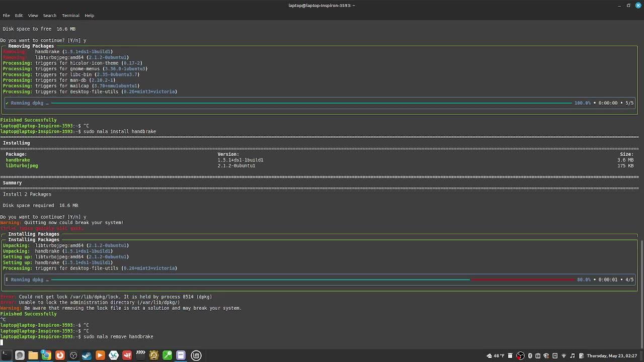Viewport: 644px width, 362px height.
Task: Click the Linux Mint logo icon in the taskbar
Action: point(196,355)
